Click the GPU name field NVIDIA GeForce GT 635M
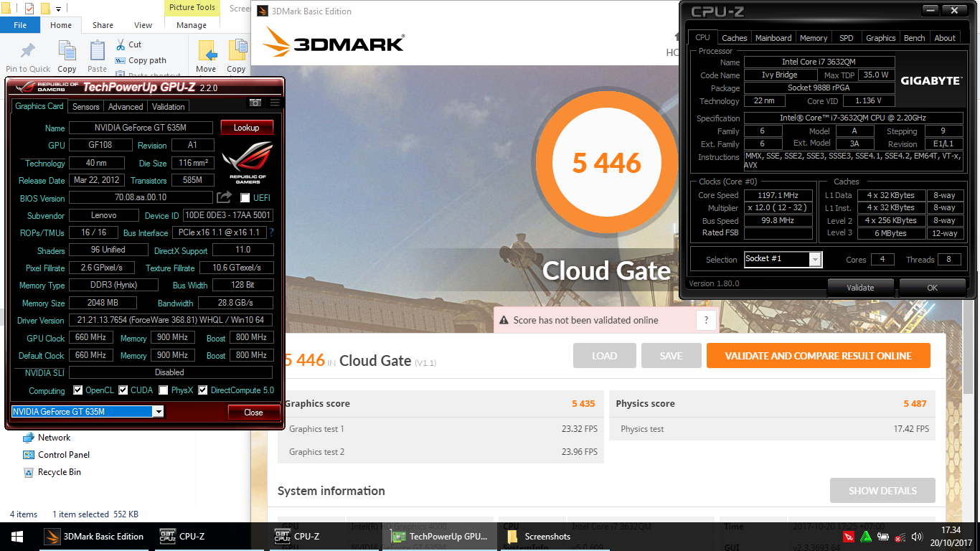Screen dimensions: 980x551 141,128
